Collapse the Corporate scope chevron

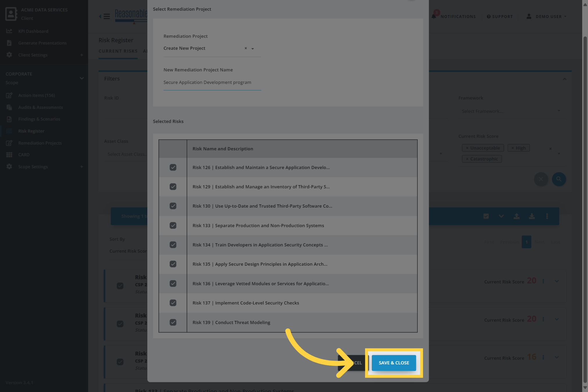[82, 78]
